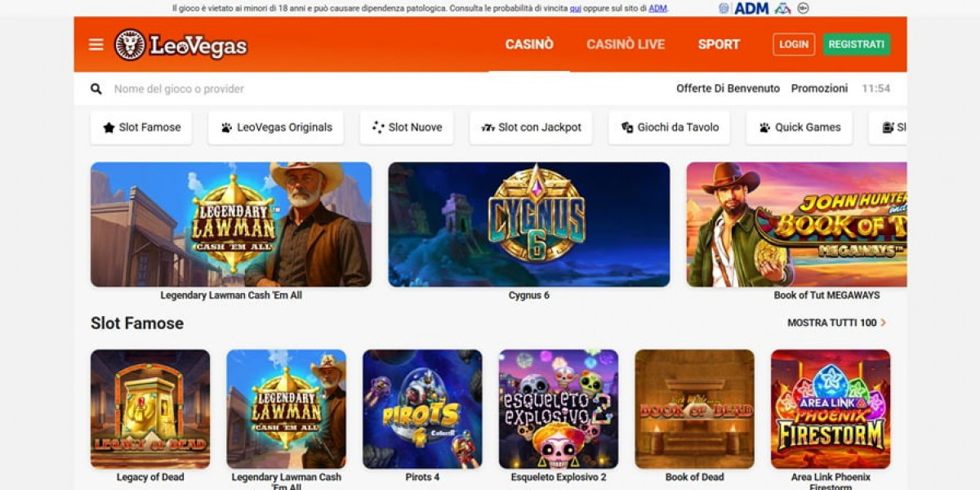Switch to the Sport tab
The height and width of the screenshot is (490, 980).
coord(719,44)
